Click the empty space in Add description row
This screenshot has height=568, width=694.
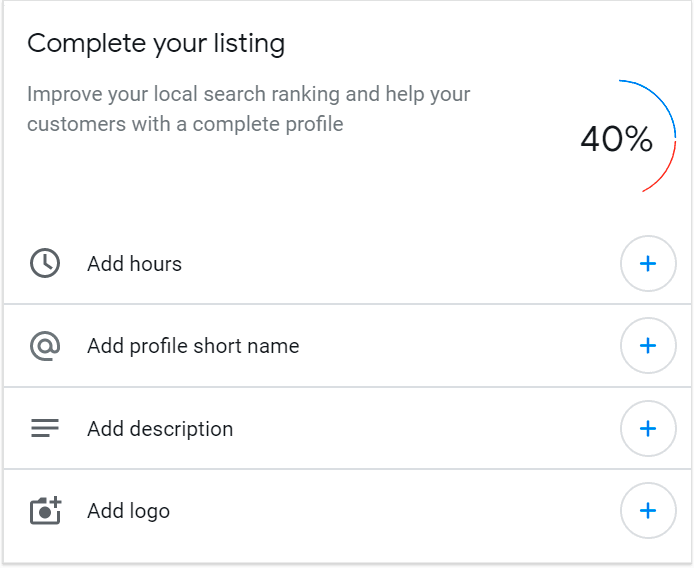tap(425, 428)
